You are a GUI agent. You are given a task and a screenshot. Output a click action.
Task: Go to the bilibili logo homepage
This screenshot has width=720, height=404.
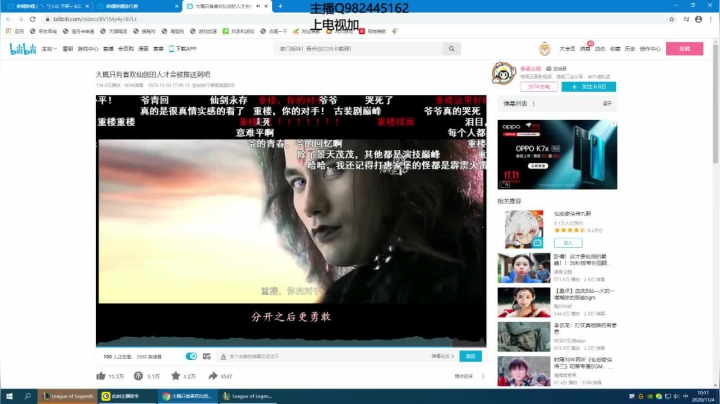pyautogui.click(x=22, y=49)
